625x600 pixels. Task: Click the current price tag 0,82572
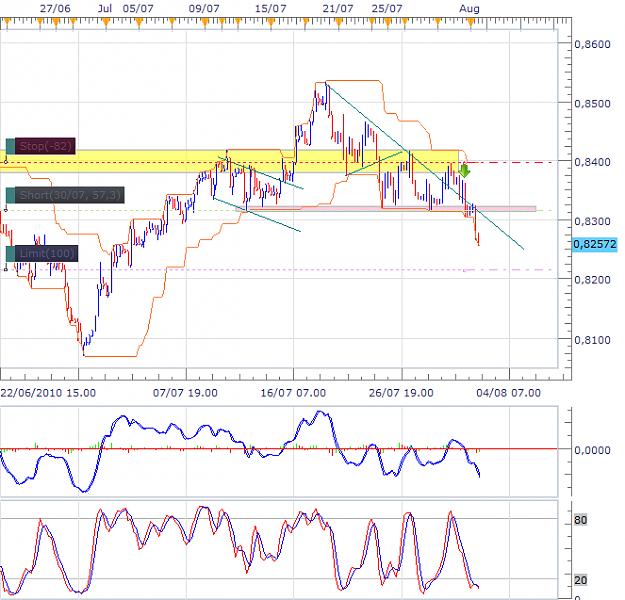tap(595, 244)
